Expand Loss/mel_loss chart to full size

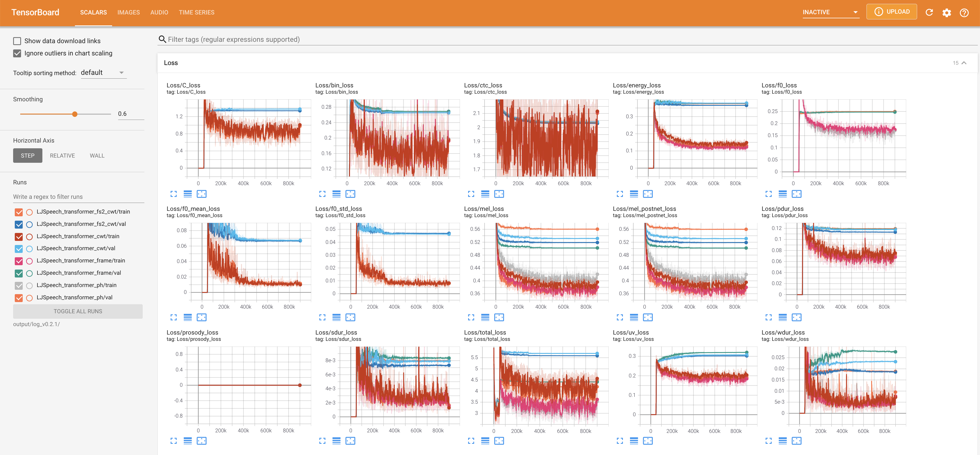click(x=471, y=317)
